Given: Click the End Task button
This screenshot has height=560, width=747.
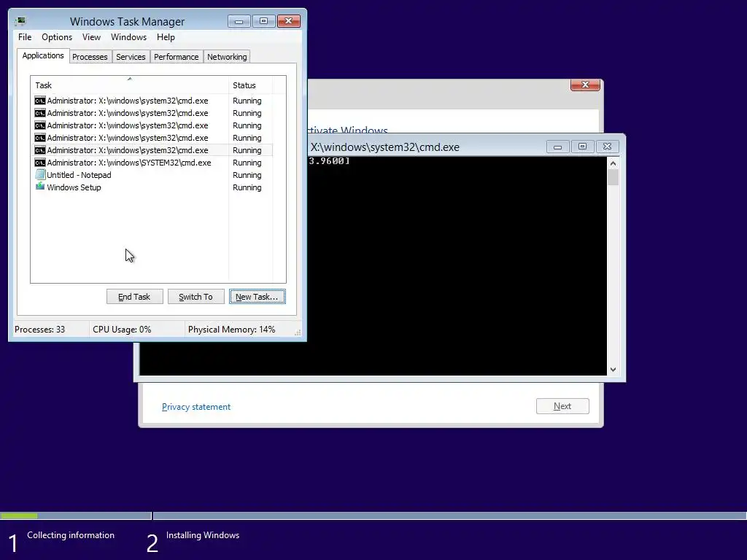Looking at the screenshot, I should pos(134,297).
